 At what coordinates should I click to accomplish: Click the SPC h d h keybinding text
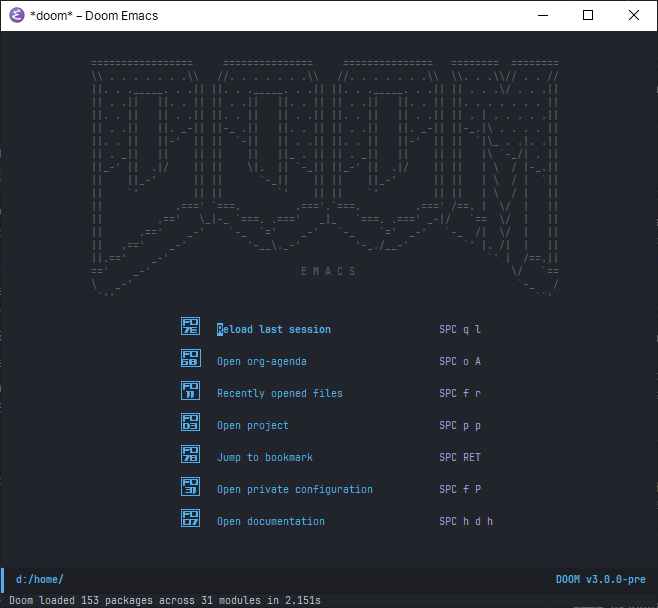[466, 522]
